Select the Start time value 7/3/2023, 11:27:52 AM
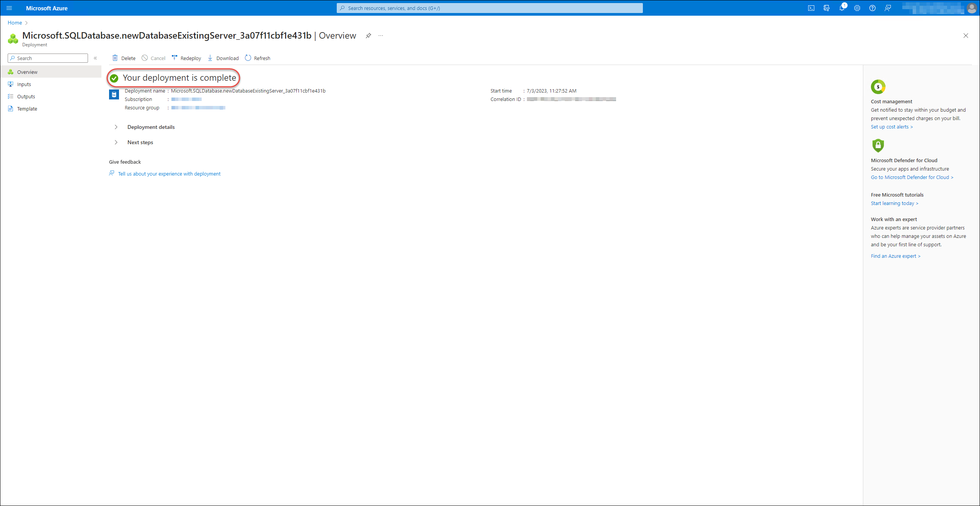Image resolution: width=980 pixels, height=506 pixels. (x=551, y=91)
